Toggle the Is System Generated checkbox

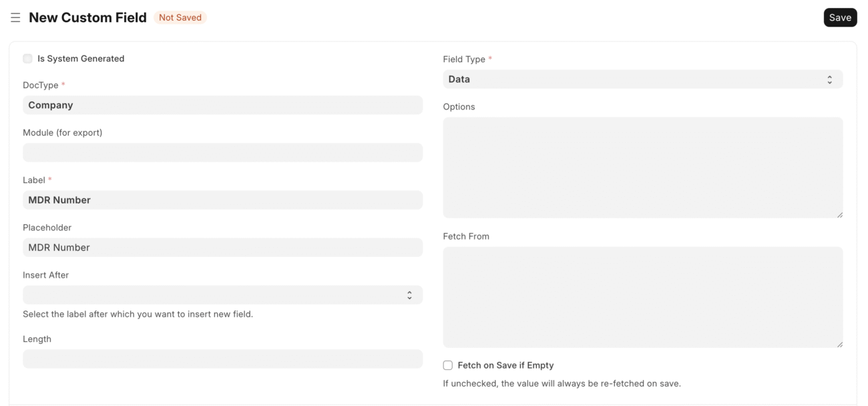point(27,59)
